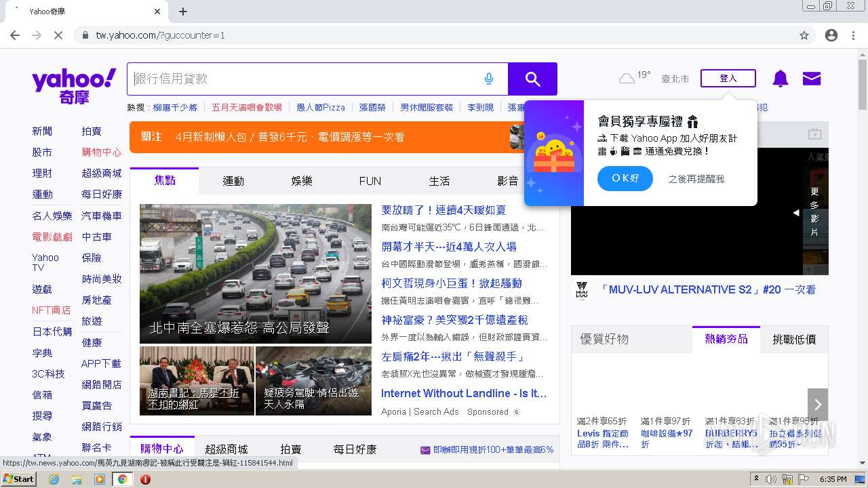Open Windows Start button
This screenshot has width=868, height=488.
coord(19,479)
